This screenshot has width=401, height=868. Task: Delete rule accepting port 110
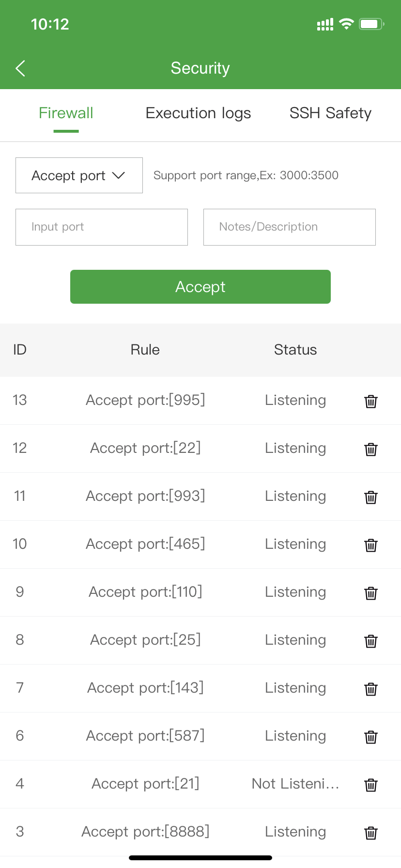tap(370, 593)
